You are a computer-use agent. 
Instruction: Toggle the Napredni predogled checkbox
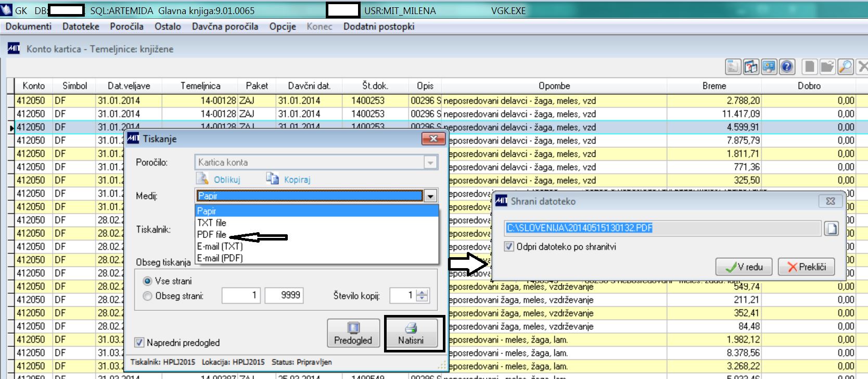[x=139, y=343]
